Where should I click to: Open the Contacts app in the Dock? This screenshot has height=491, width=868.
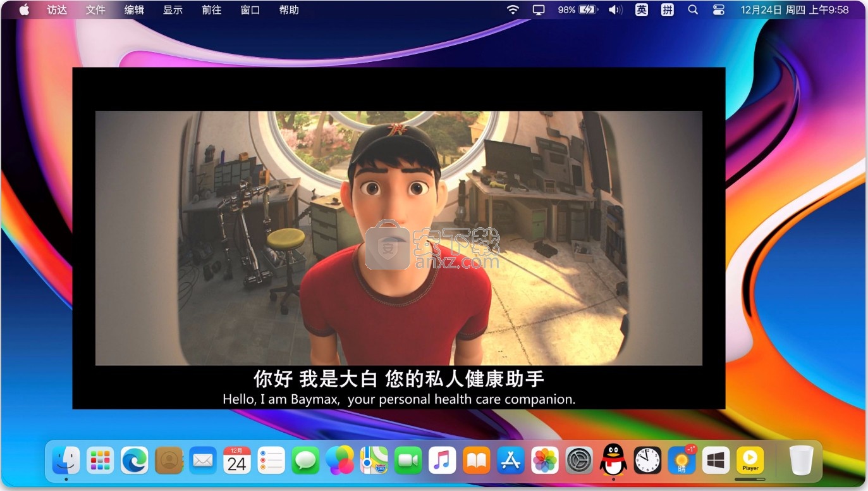click(169, 460)
